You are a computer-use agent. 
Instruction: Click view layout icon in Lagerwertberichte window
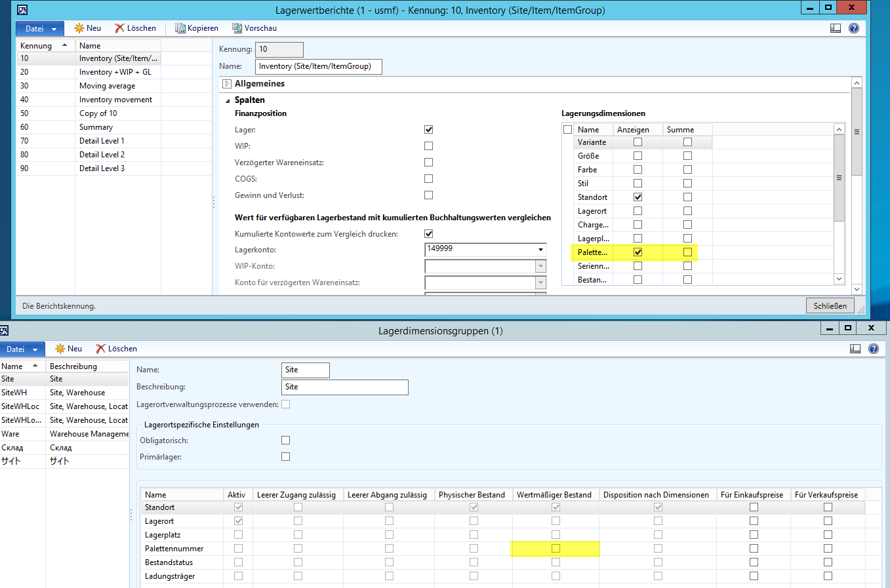(835, 28)
